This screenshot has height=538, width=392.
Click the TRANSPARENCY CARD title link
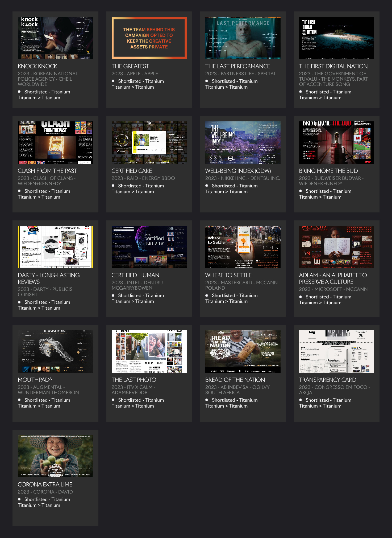pyautogui.click(x=328, y=380)
